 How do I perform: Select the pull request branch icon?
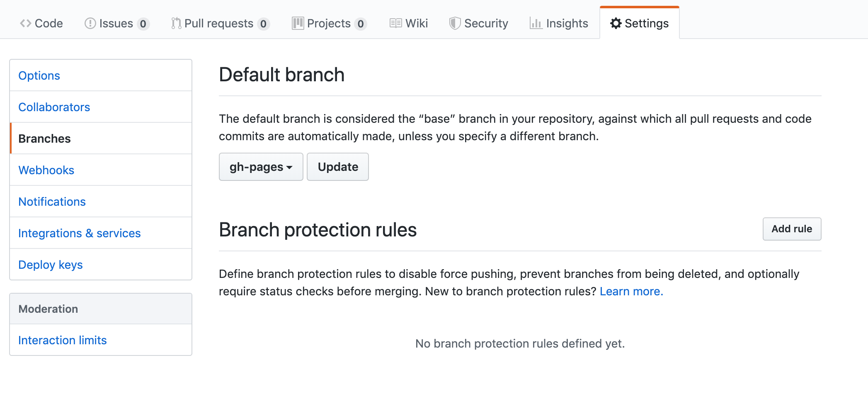click(x=175, y=23)
